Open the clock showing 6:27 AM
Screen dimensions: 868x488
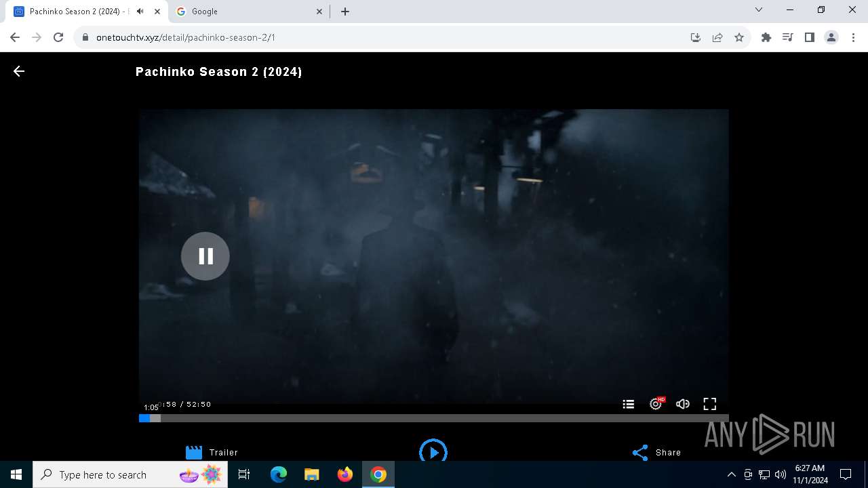pos(810,474)
